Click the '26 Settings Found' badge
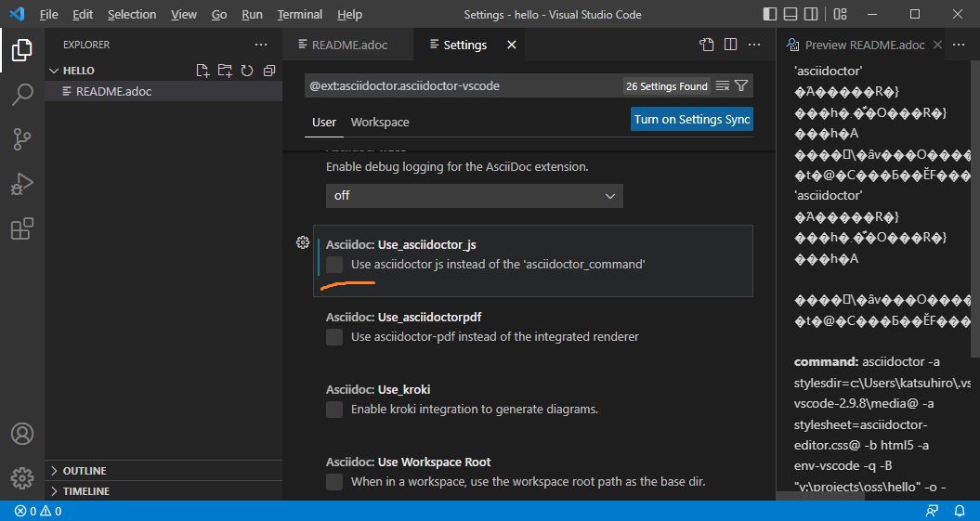This screenshot has width=980, height=521. (x=667, y=86)
